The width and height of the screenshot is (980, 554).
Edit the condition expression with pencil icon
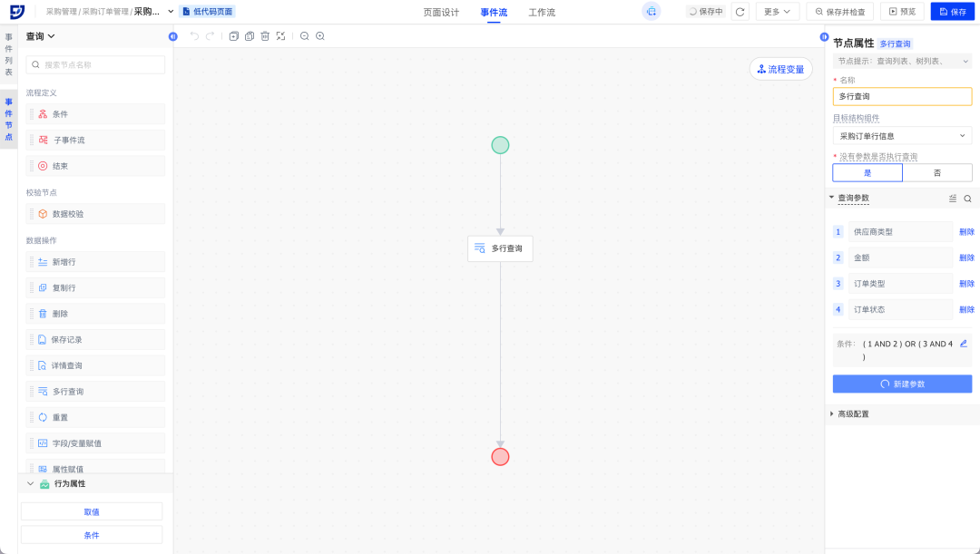(x=964, y=344)
